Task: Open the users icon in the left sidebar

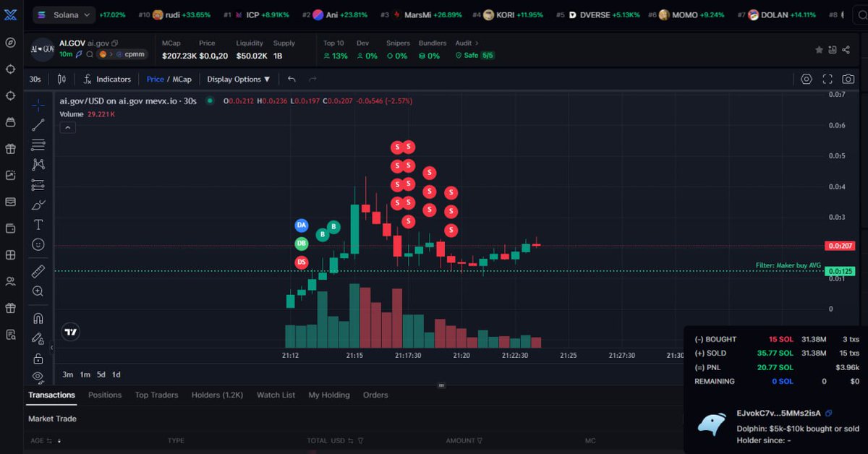Action: tap(10, 281)
